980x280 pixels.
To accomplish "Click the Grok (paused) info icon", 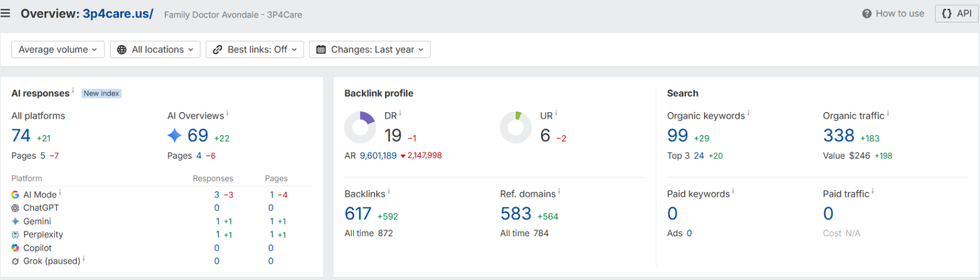I will click(84, 259).
